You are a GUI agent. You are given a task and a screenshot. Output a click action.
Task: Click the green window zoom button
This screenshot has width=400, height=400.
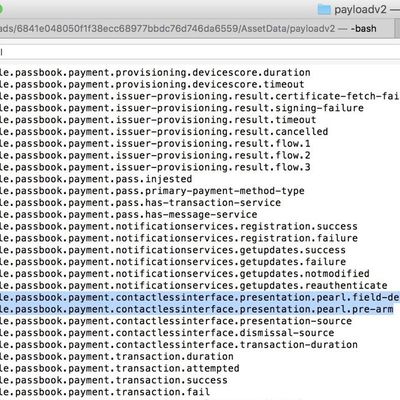click(1, 9)
